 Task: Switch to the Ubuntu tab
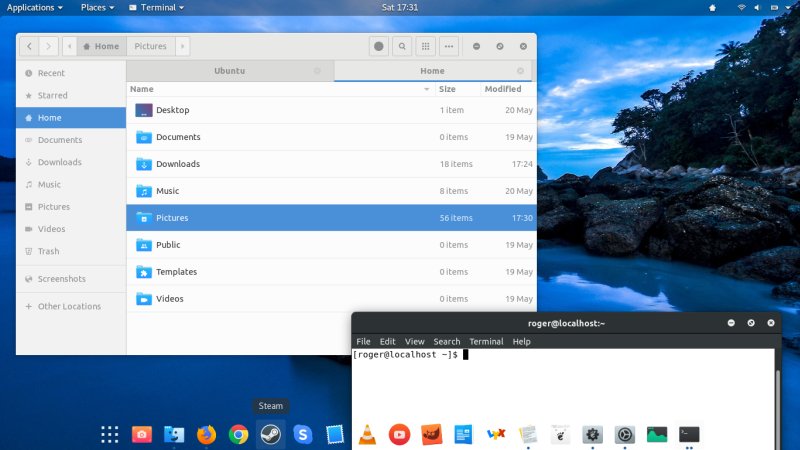(x=229, y=71)
